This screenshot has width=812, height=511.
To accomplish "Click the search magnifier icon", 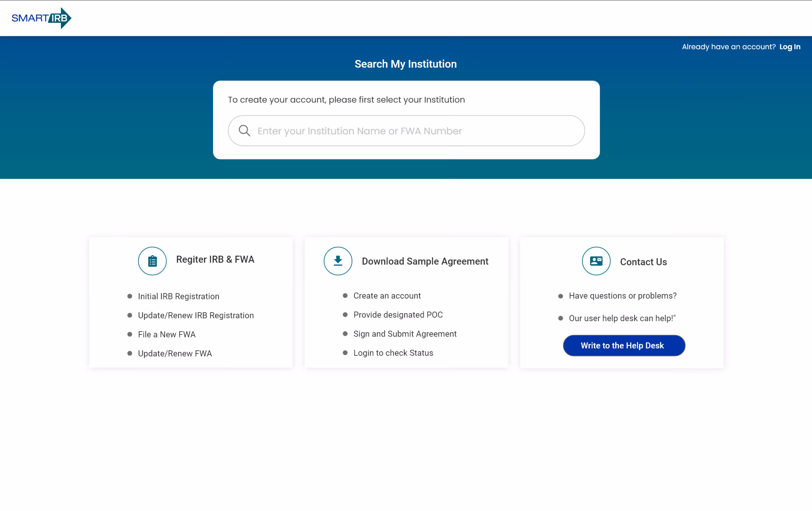I will click(x=244, y=130).
